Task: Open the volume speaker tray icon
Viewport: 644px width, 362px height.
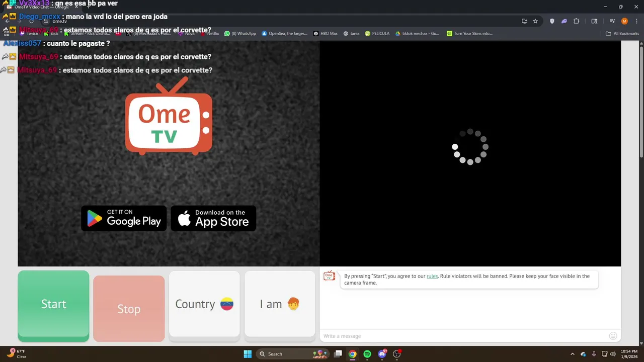Action: (x=613, y=354)
